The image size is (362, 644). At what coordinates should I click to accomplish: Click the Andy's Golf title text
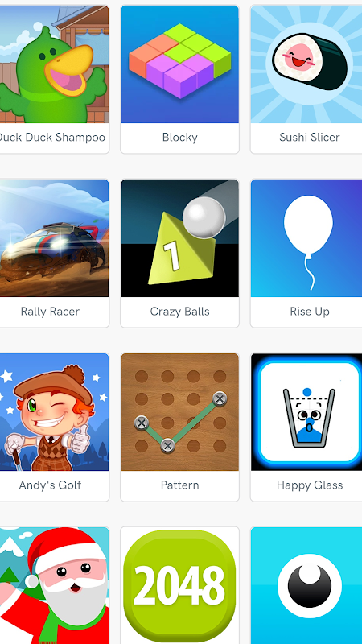[x=50, y=485]
